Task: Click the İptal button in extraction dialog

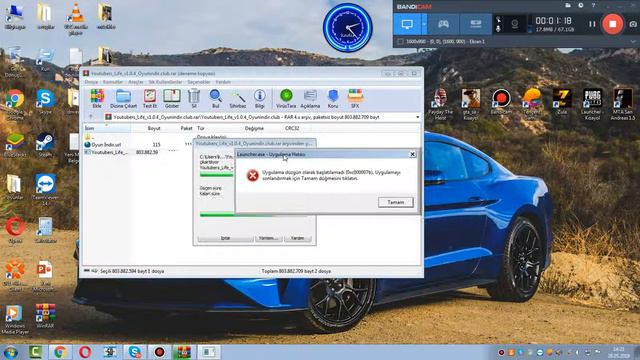Action: [x=225, y=238]
